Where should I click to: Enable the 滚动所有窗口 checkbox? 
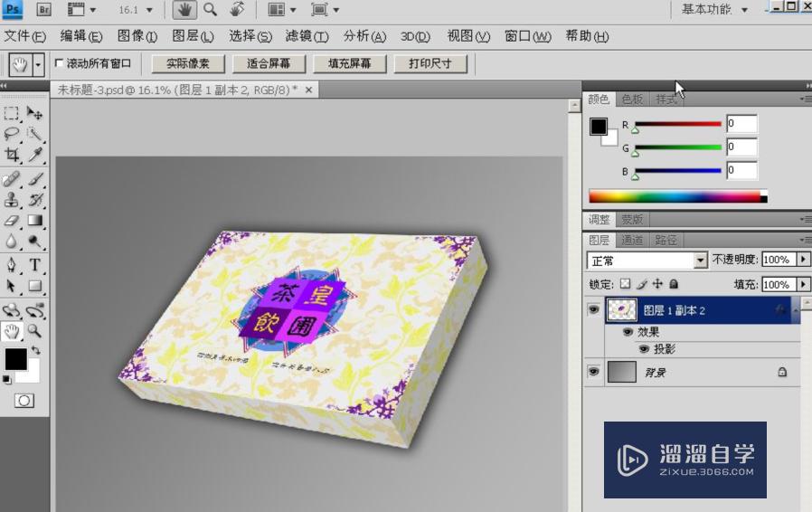click(x=60, y=63)
